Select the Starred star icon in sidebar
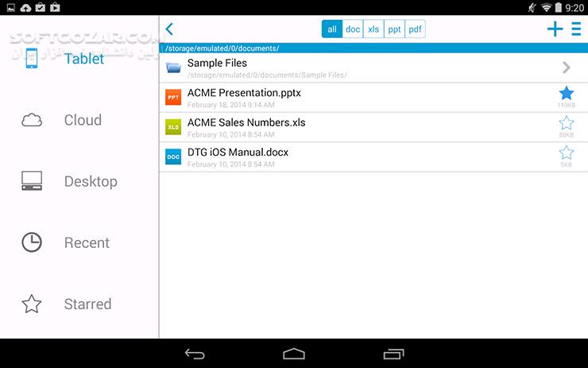 tap(32, 304)
